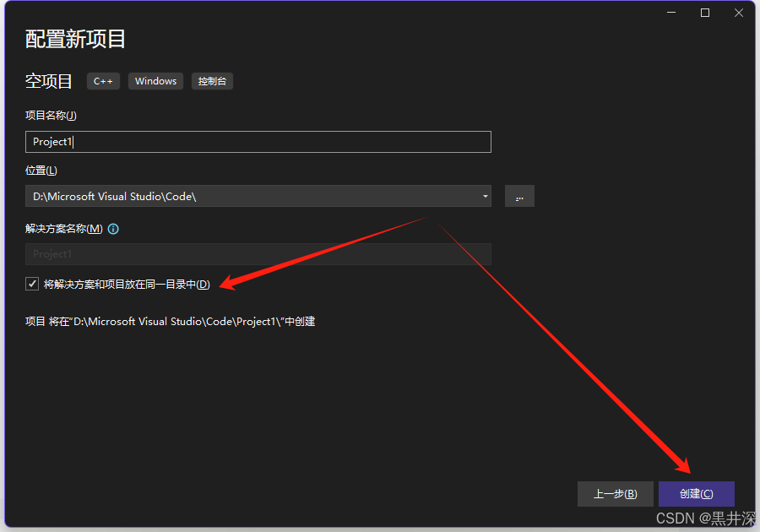Click the C++ tag label

[x=103, y=81]
